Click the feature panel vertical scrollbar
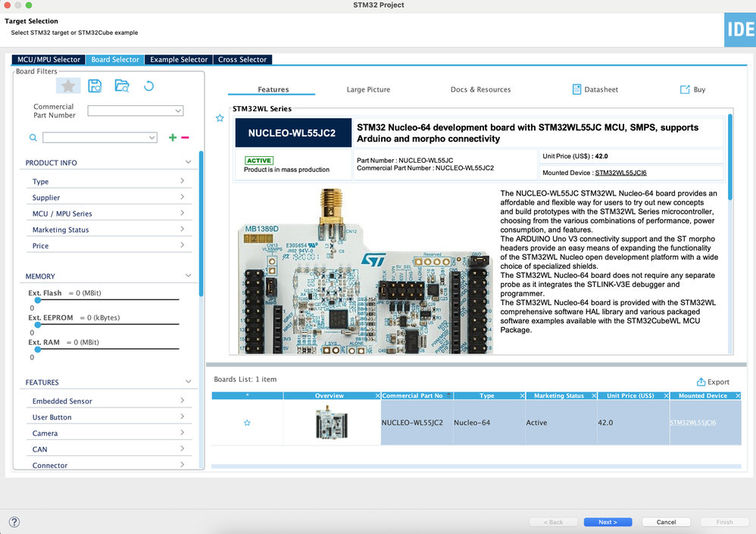Viewport: 756px width, 534px height. tap(730, 157)
